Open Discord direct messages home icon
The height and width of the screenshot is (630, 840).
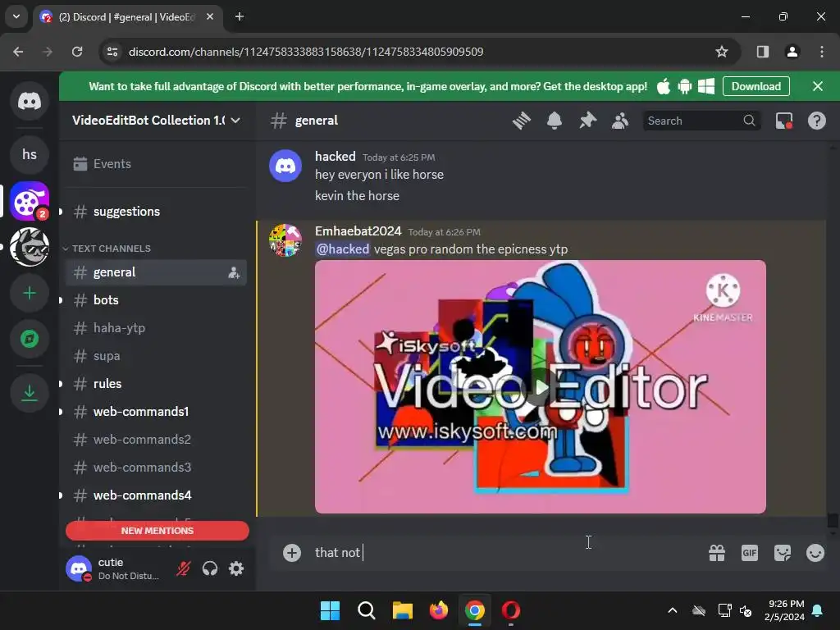[x=30, y=101]
